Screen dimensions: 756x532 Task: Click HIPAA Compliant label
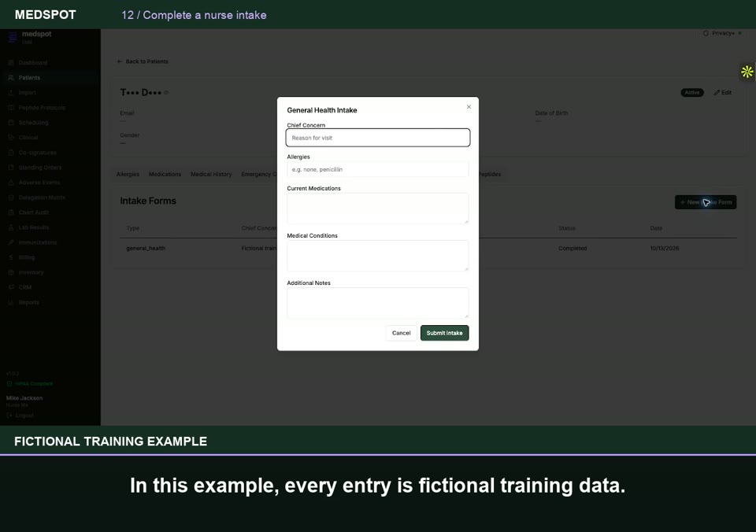34,384
